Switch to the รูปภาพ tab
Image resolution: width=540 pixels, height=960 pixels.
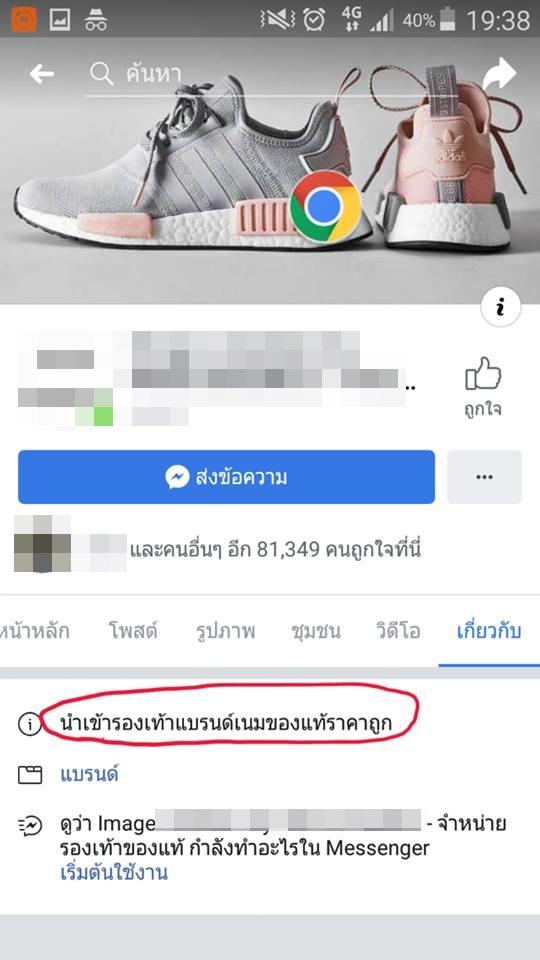[x=226, y=631]
